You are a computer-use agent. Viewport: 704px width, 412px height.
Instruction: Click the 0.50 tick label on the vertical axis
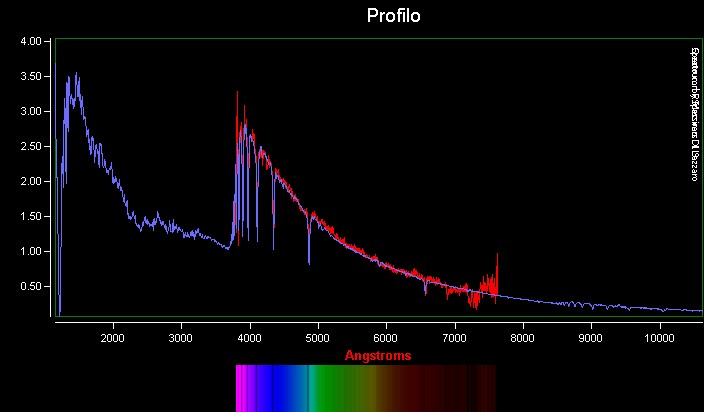pos(34,287)
